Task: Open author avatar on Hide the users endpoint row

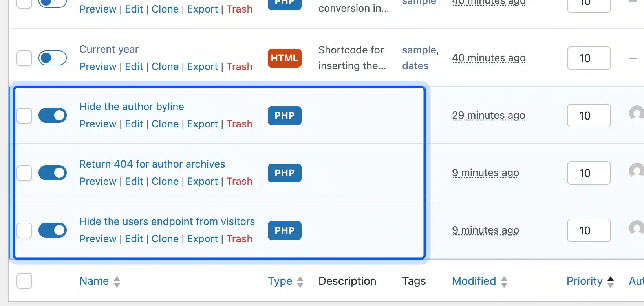Action: click(x=637, y=228)
